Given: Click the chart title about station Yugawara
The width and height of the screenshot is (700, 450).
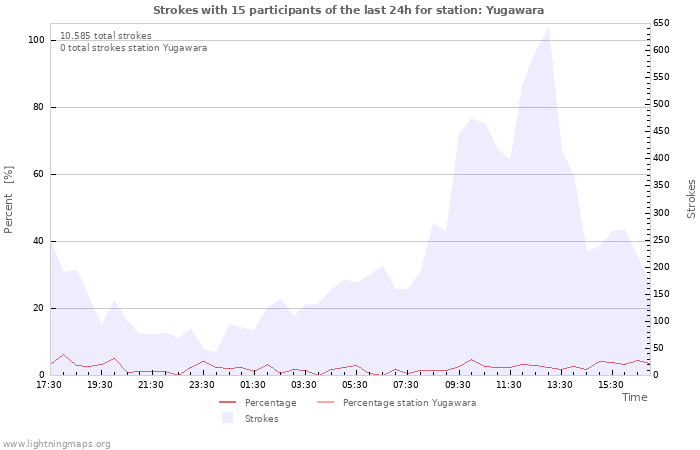Looking at the screenshot, I should (x=349, y=10).
